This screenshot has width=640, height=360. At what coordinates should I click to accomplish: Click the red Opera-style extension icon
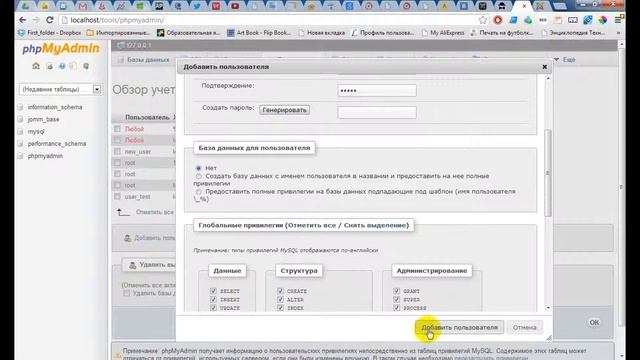click(498, 20)
